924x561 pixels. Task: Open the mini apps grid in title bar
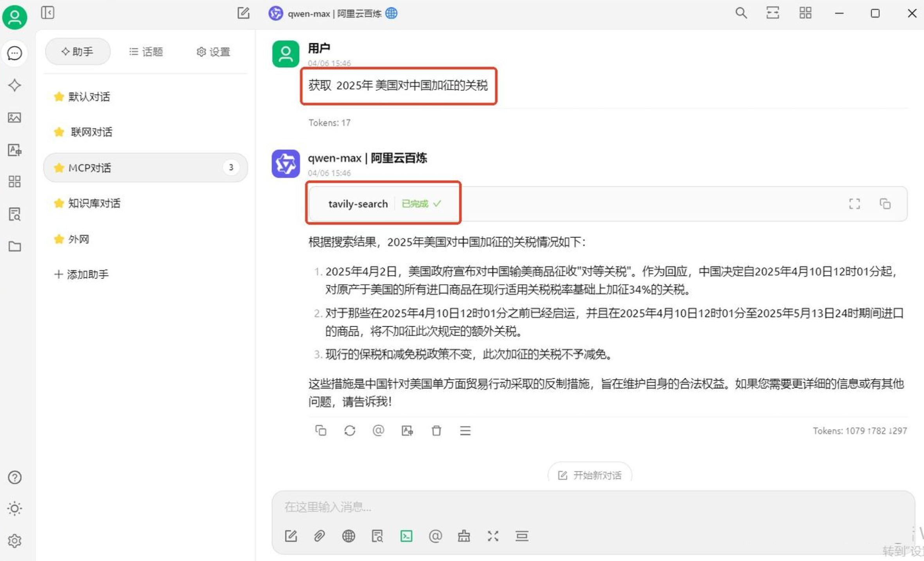point(805,13)
